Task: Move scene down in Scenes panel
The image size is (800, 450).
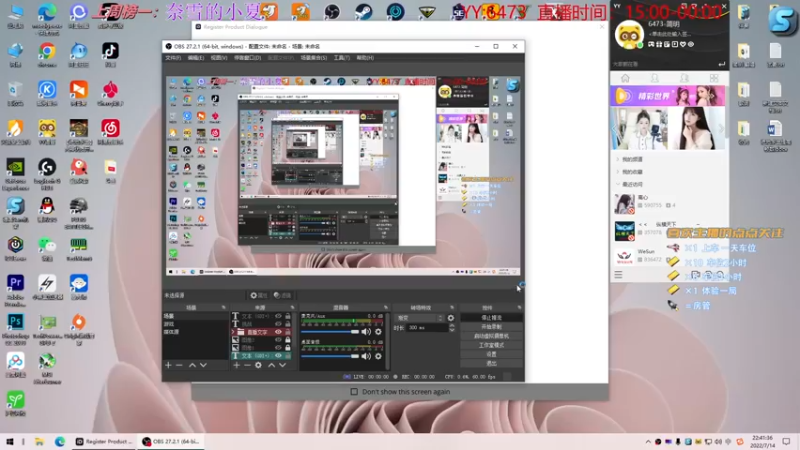Action: coord(203,365)
